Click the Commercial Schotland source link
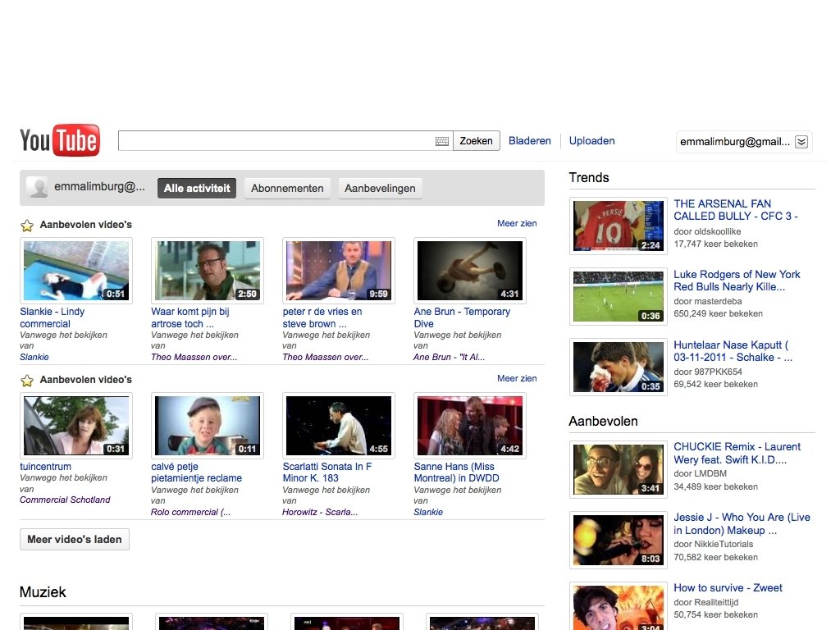 click(65, 500)
